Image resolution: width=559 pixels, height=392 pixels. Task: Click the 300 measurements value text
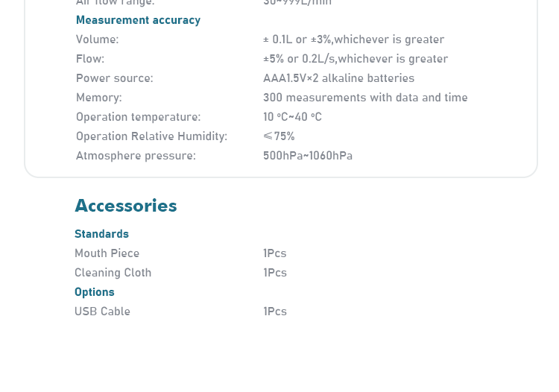point(365,98)
